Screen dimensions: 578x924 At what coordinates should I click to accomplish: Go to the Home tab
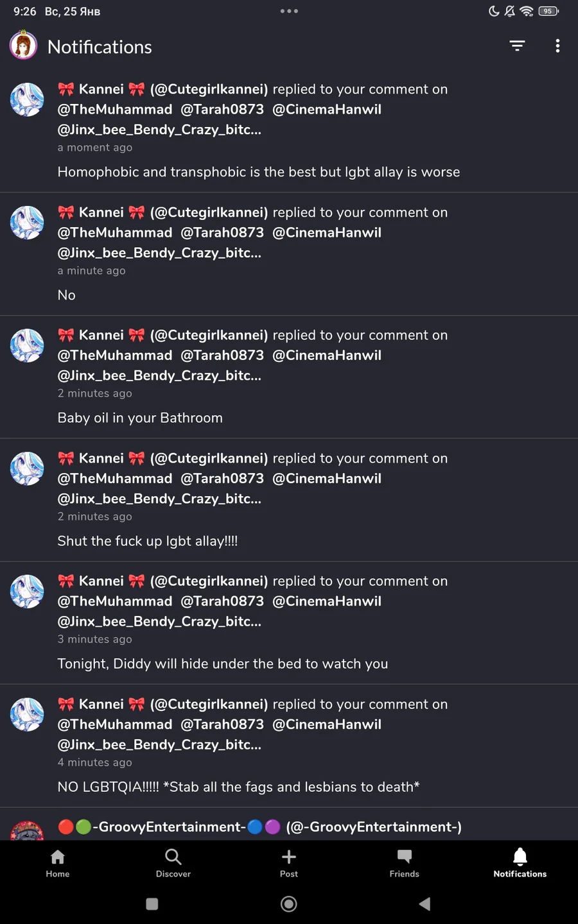[x=58, y=863]
